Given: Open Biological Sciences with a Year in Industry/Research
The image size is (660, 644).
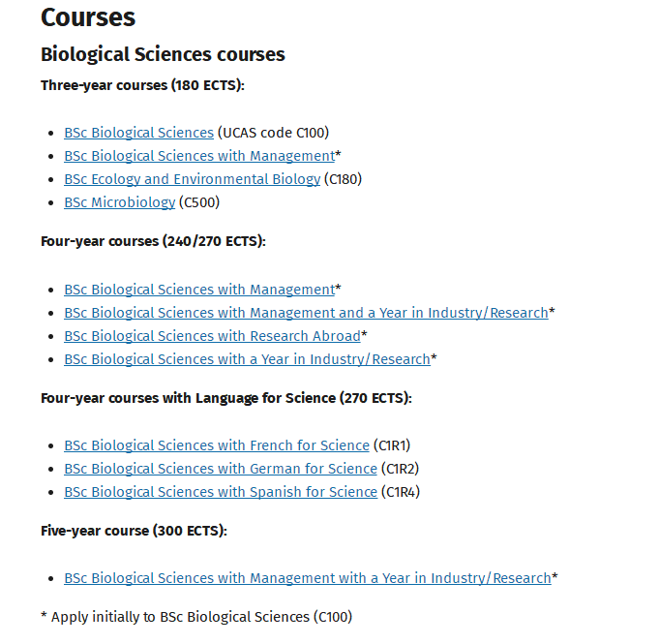Looking at the screenshot, I should [247, 359].
